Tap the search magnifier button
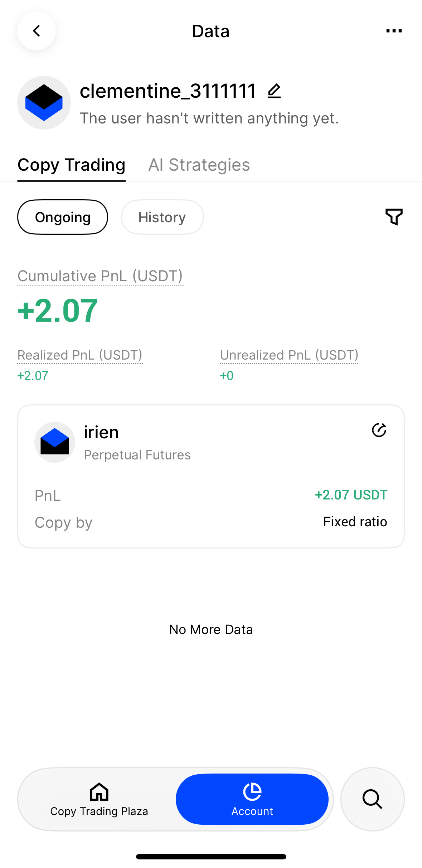This screenshot has width=422, height=868. tap(372, 799)
